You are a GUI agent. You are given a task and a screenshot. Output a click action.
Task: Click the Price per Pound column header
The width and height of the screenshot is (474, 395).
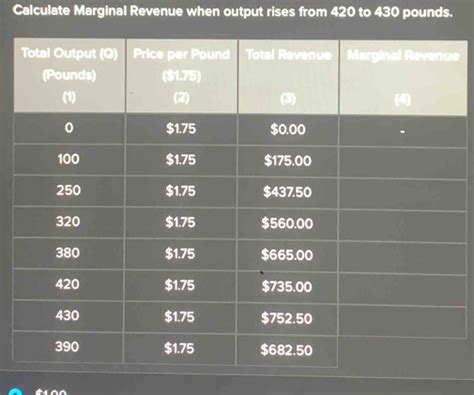182,76
